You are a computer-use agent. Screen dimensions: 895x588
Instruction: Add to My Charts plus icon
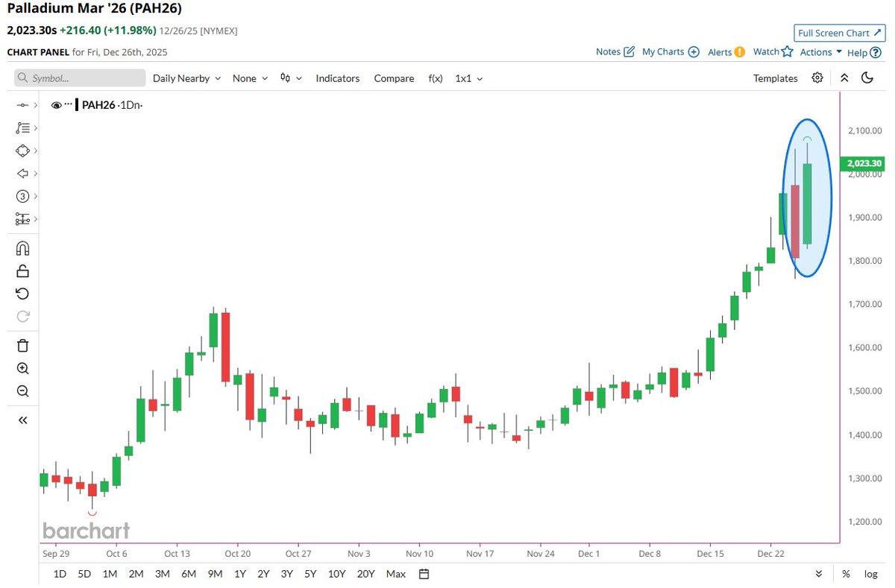point(693,51)
